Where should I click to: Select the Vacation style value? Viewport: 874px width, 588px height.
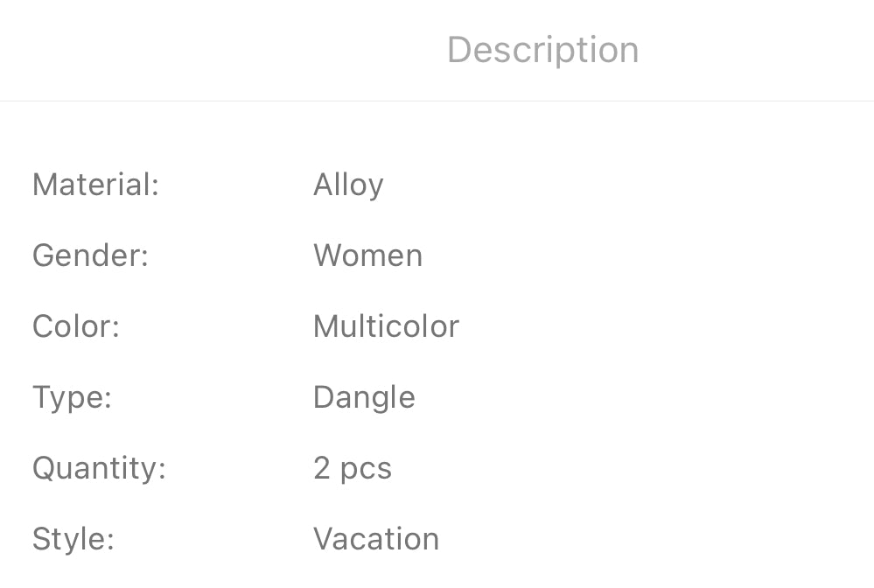(x=376, y=539)
